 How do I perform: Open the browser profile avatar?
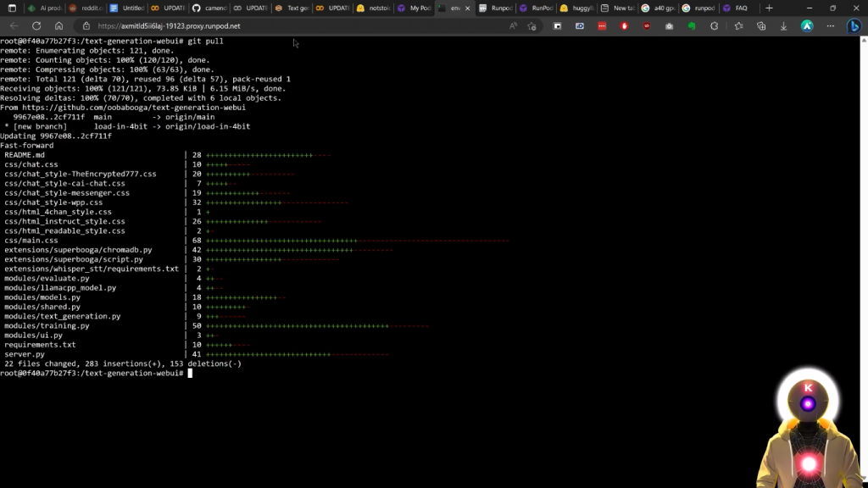click(x=807, y=26)
